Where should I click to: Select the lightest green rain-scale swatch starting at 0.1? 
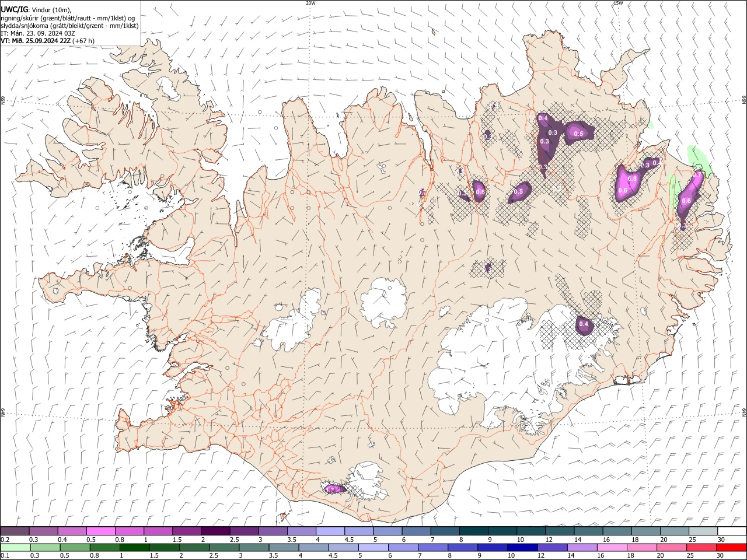point(15,548)
